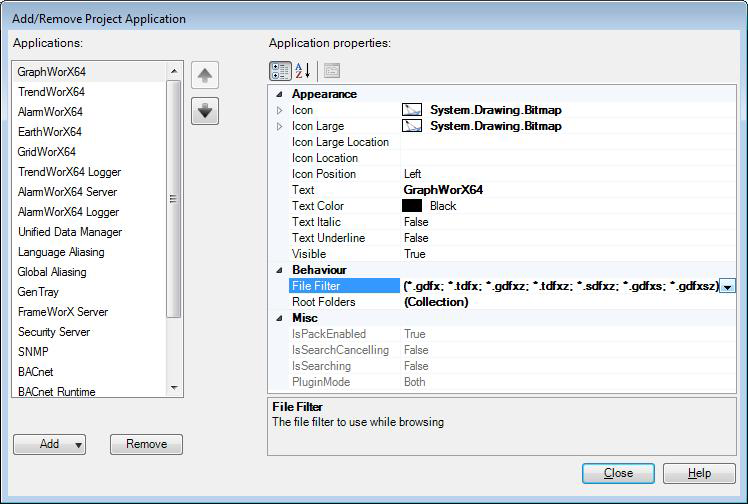The width and height of the screenshot is (748, 504).
Task: Collapse the Appearance category
Action: (x=279, y=94)
